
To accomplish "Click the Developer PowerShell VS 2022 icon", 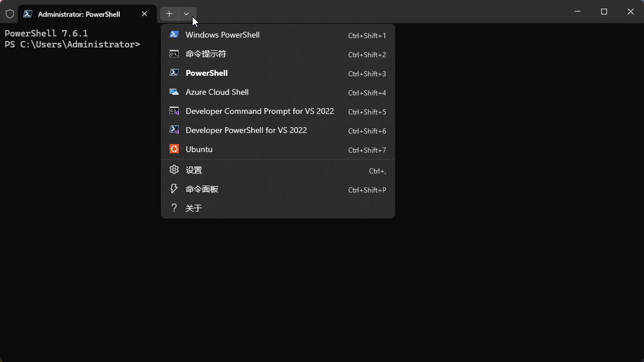I will click(174, 130).
